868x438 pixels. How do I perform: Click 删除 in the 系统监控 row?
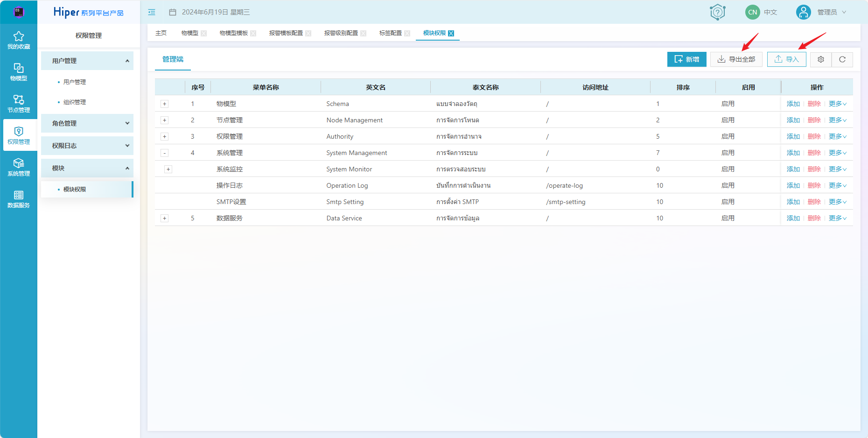pos(814,169)
